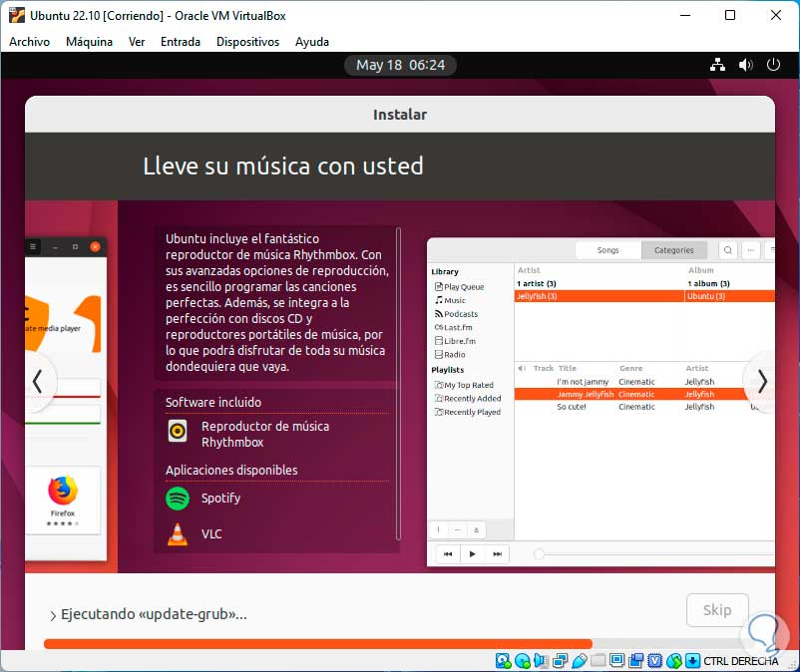Click the optical disk status icon
This screenshot has width=800, height=672.
click(523, 661)
